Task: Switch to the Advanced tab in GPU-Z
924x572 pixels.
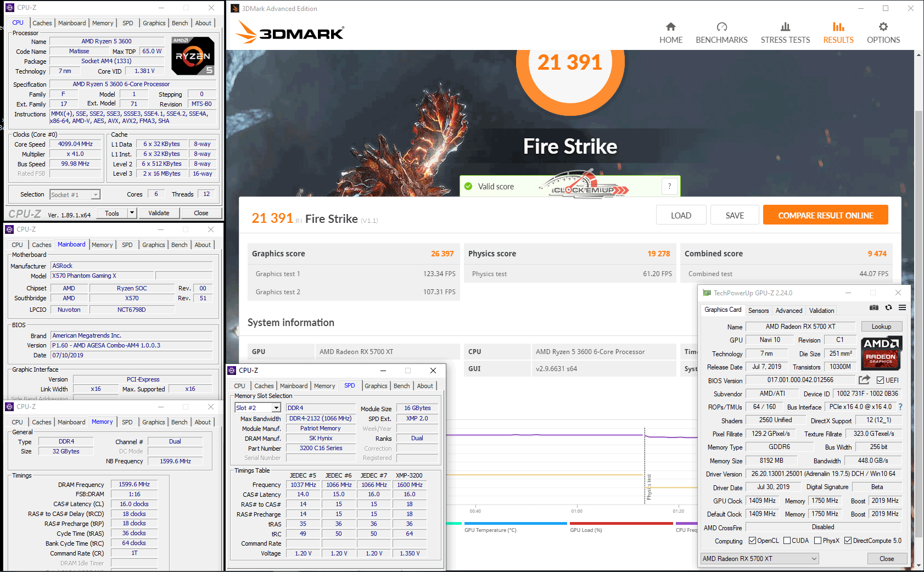Action: (788, 311)
